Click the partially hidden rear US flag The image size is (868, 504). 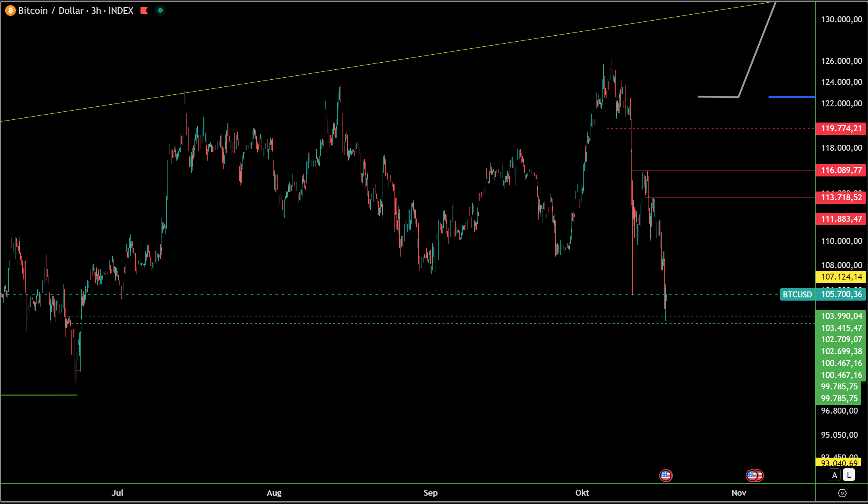coord(760,475)
